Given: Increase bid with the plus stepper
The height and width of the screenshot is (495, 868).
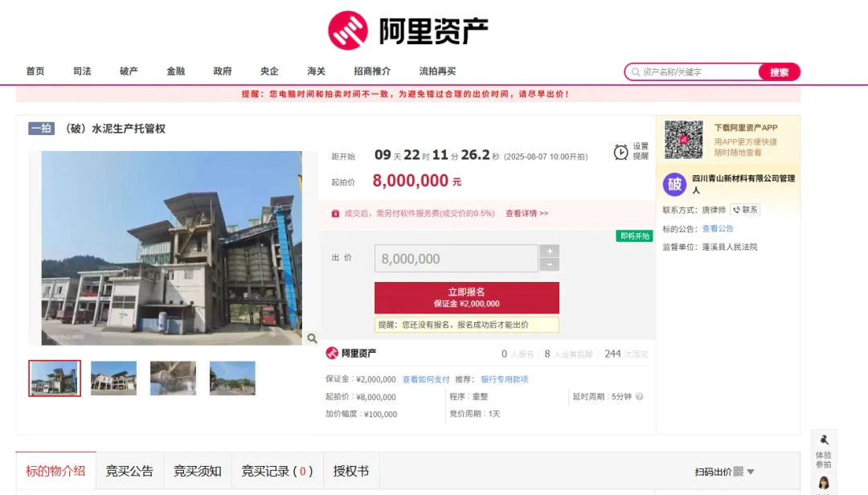Looking at the screenshot, I should coord(549,252).
